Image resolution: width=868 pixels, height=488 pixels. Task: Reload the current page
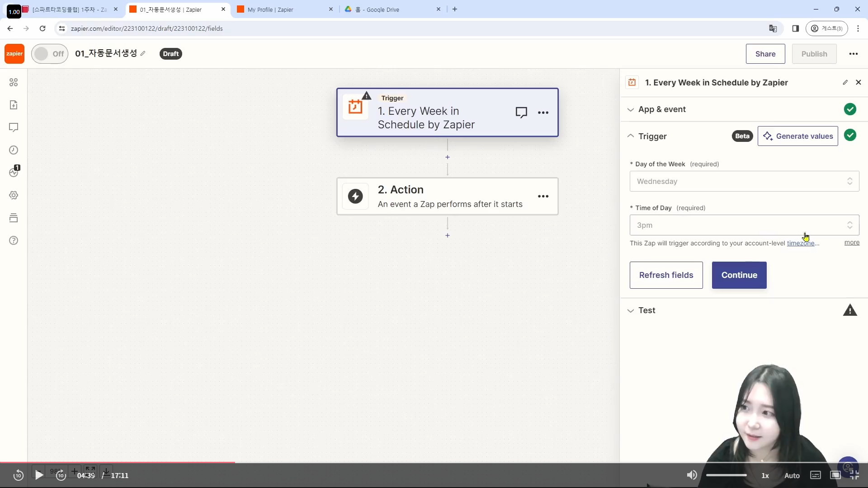[x=42, y=28]
